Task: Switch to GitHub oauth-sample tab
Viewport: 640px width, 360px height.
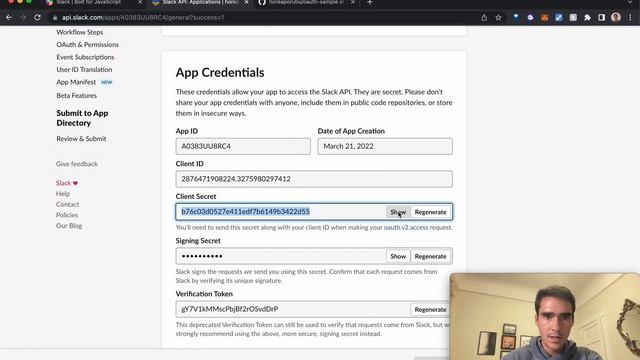Action: (x=305, y=2)
